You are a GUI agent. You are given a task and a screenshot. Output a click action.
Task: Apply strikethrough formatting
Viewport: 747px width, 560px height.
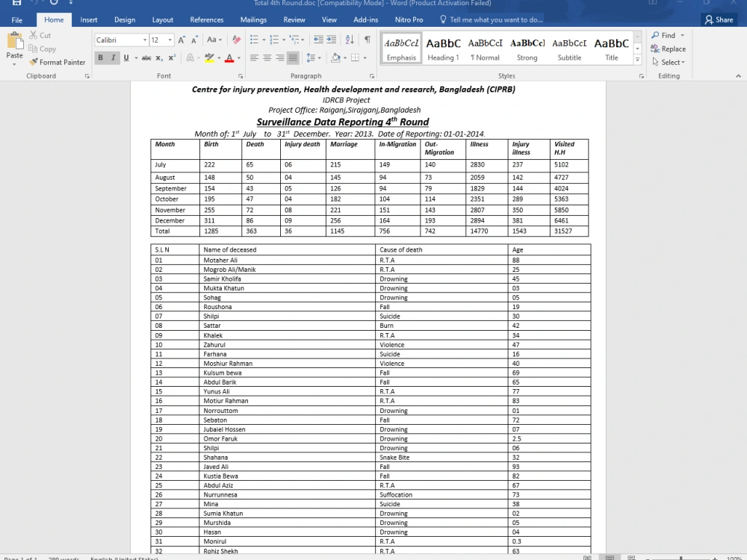tap(146, 57)
